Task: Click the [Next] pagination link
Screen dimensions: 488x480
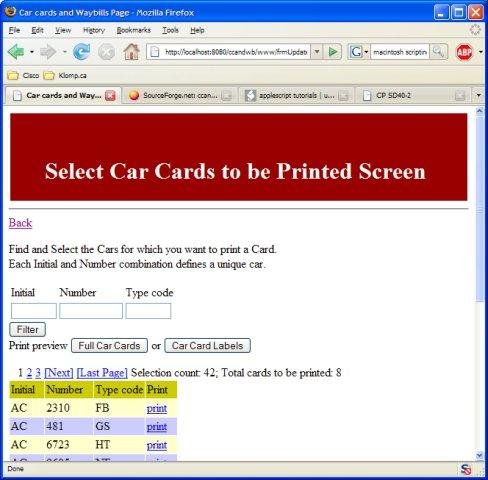Action: [x=59, y=373]
